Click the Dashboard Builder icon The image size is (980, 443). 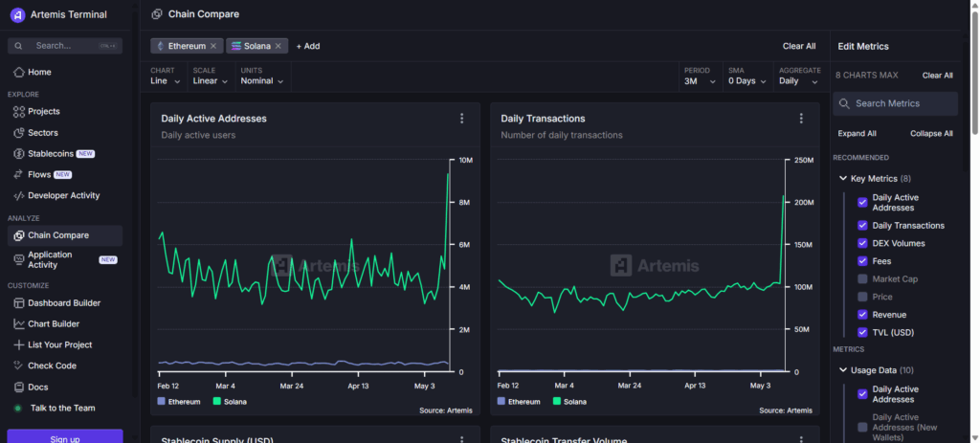(x=19, y=303)
